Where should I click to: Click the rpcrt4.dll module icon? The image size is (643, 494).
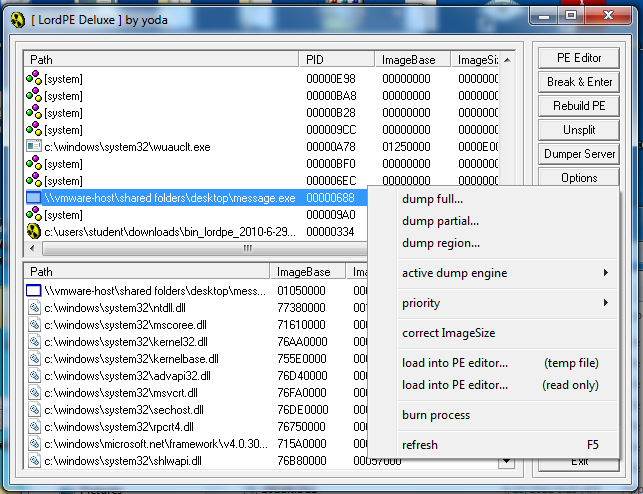point(34,427)
